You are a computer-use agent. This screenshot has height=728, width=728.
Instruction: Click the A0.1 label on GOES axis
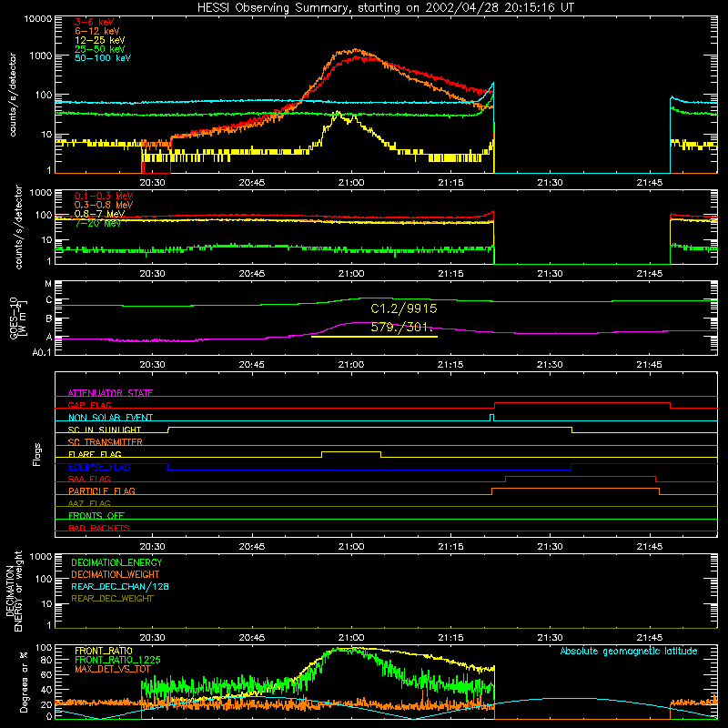click(x=42, y=353)
